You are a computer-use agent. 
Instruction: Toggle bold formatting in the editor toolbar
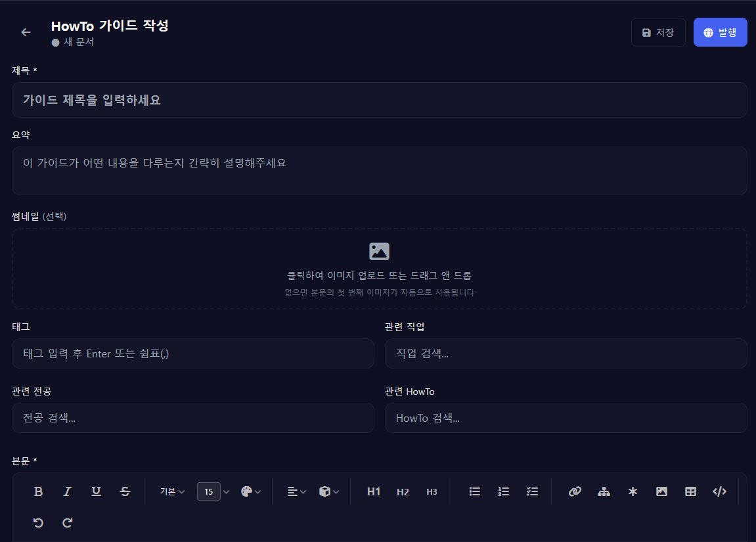[x=38, y=491]
